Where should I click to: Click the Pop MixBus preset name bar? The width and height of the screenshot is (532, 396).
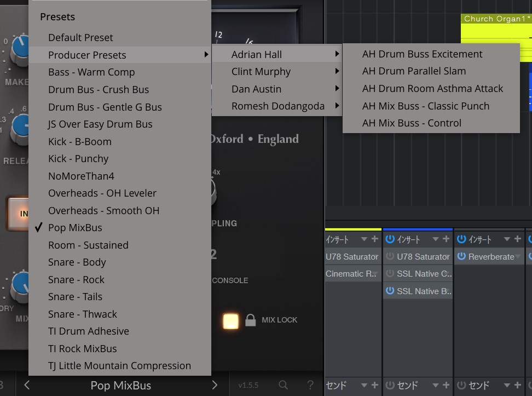tap(120, 386)
